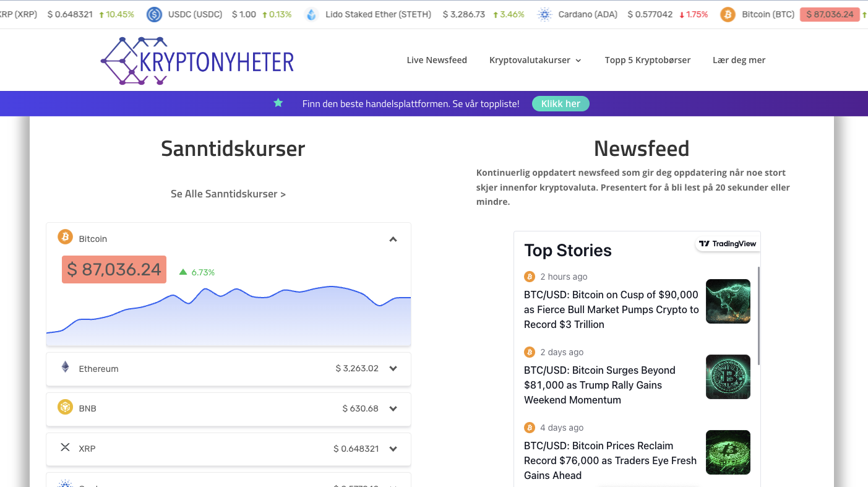Click the XRP 10.45% gain in ticker
Viewport: 868px width, 487px height.
tap(116, 14)
